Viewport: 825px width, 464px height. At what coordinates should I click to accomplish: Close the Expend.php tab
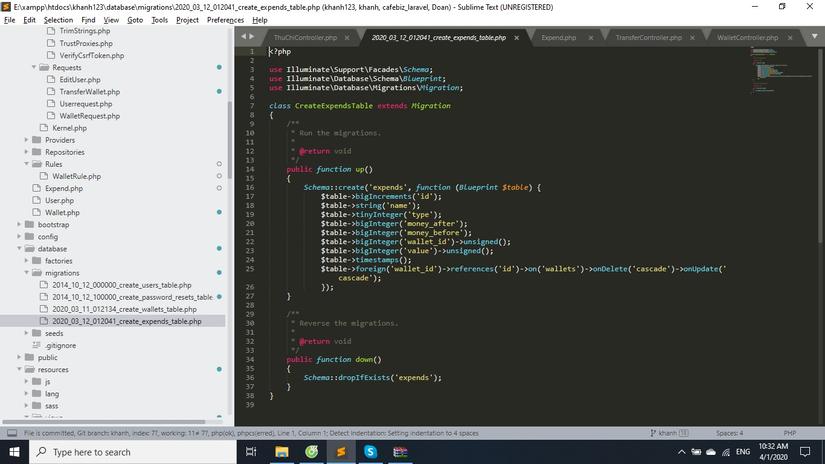591,38
